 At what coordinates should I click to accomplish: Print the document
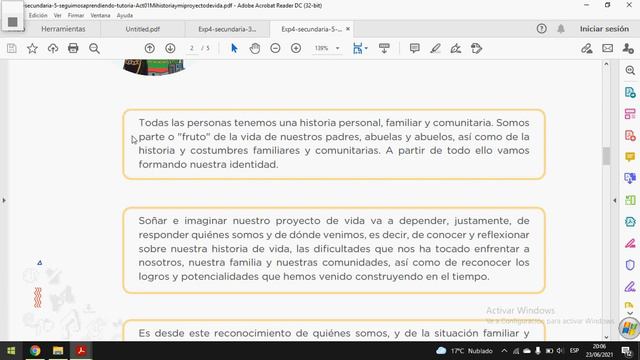click(73, 48)
